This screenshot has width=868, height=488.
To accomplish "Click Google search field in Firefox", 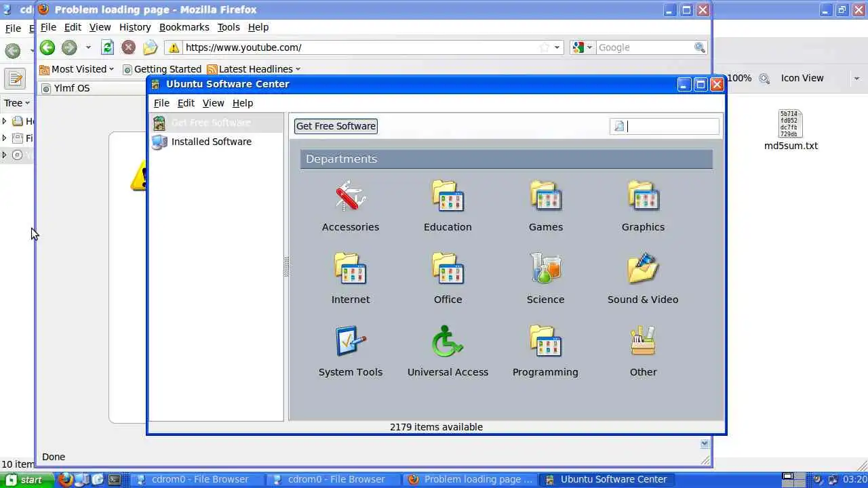I will coord(644,47).
